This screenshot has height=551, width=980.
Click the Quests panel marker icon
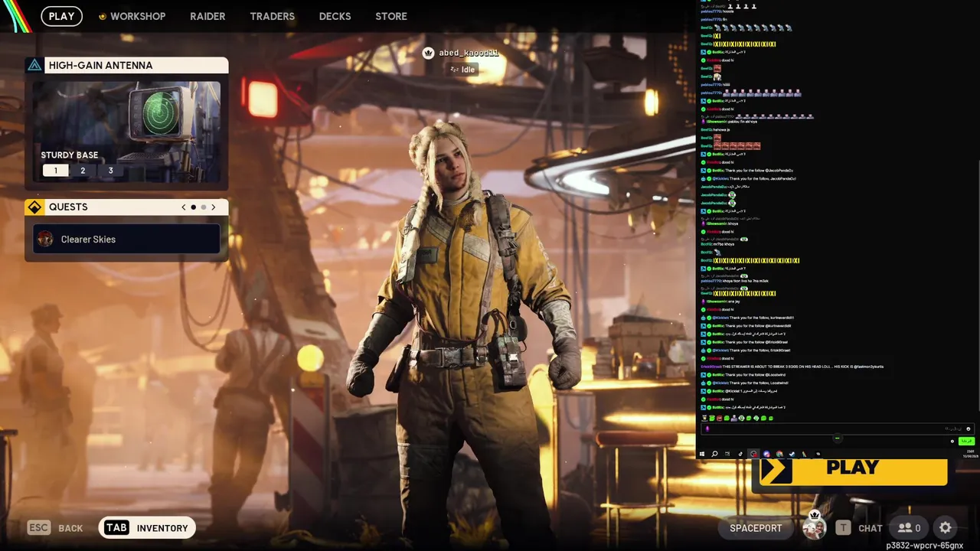[34, 207]
